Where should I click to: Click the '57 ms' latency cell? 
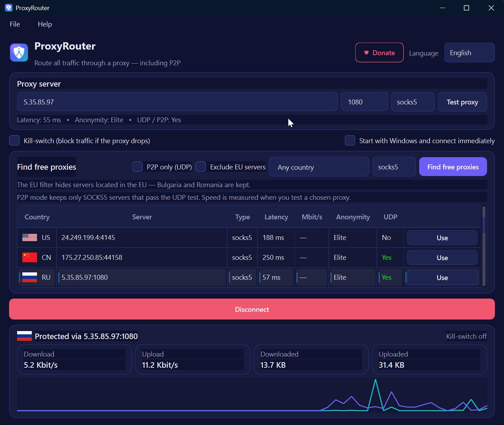coord(276,277)
